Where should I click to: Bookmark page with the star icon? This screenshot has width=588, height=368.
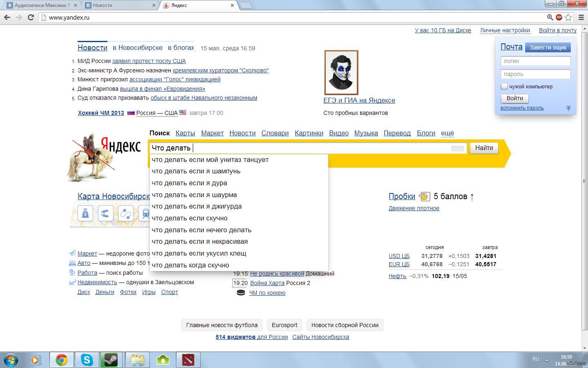click(568, 17)
